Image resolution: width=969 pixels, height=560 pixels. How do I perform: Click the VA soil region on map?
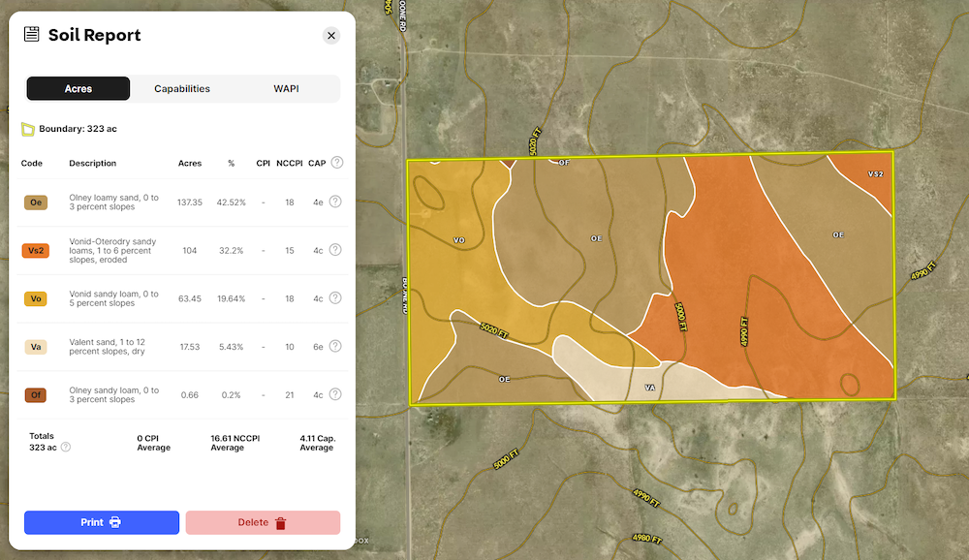click(650, 387)
